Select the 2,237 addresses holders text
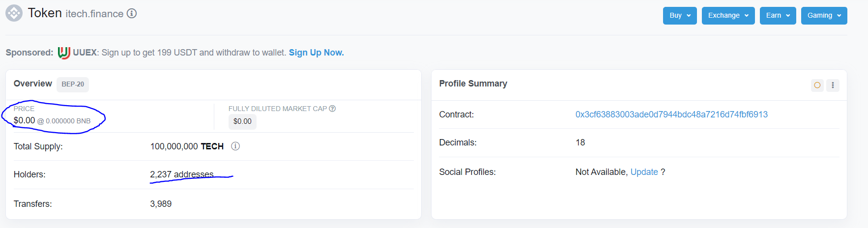This screenshot has width=868, height=228. coord(182,174)
